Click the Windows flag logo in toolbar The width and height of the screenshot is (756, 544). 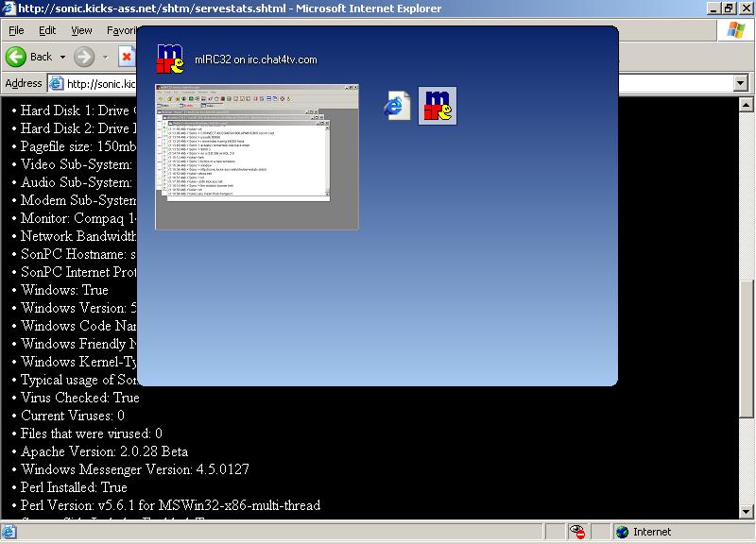[735, 30]
